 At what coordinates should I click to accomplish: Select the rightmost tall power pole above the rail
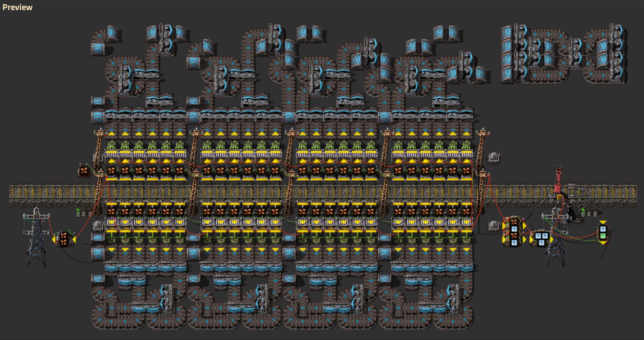pyautogui.click(x=482, y=151)
